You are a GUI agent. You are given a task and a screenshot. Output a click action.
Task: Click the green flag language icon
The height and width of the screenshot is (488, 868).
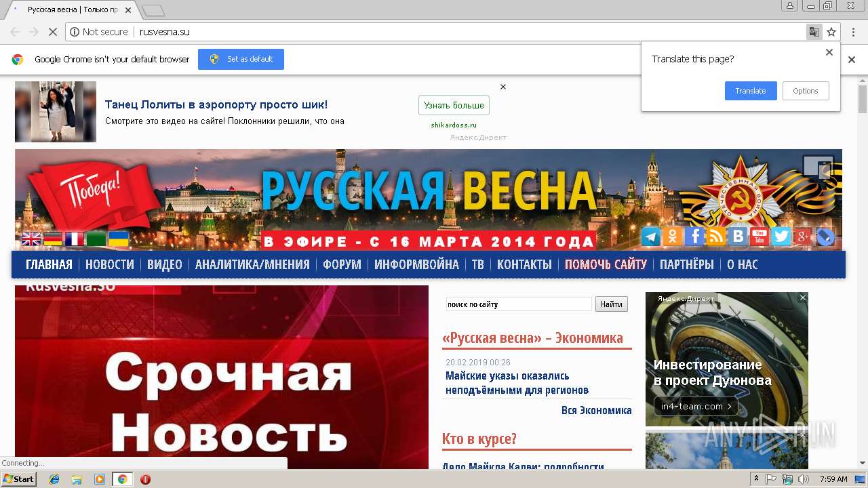[96, 239]
